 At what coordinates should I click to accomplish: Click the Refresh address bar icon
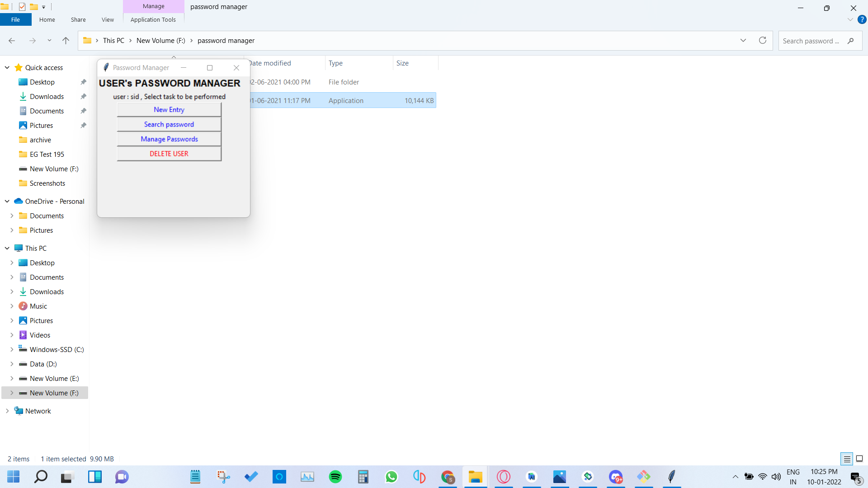pos(763,41)
